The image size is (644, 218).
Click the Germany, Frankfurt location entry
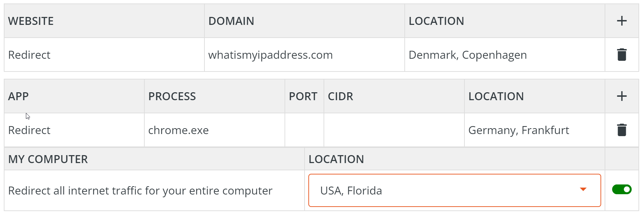pos(519,130)
